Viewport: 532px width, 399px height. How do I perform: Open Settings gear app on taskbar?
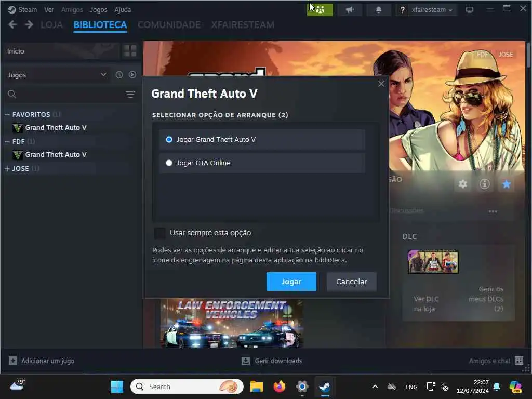tap(302, 387)
